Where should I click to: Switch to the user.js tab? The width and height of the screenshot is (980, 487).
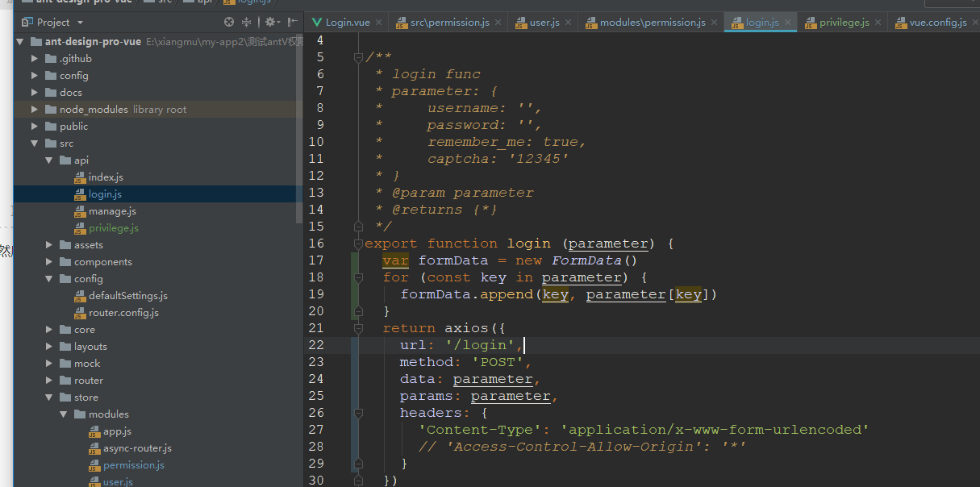pyautogui.click(x=544, y=23)
